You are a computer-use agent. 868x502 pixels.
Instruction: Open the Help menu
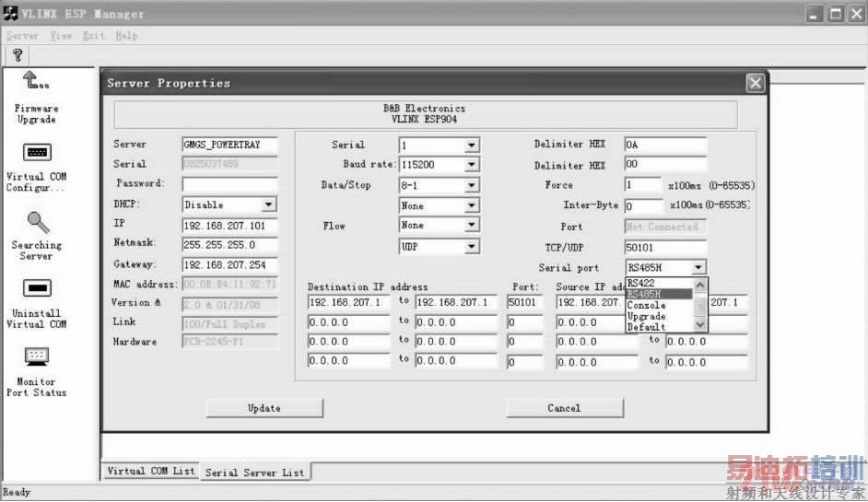pos(126,35)
